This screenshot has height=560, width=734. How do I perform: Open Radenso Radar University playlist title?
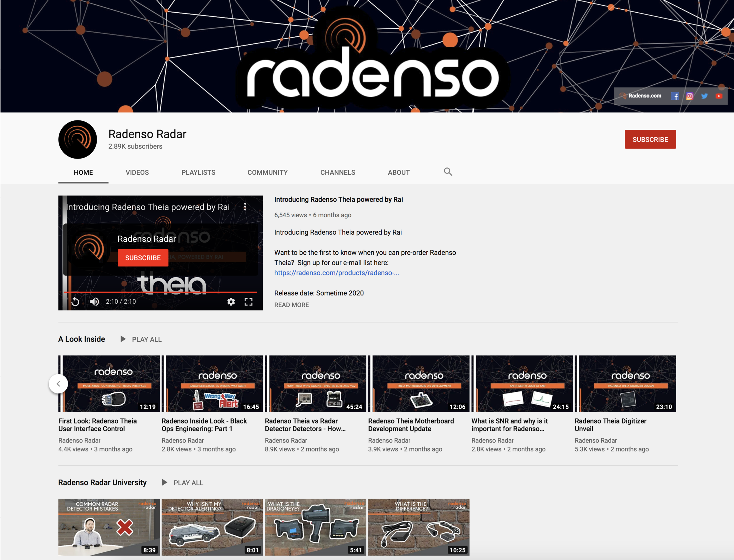(102, 482)
